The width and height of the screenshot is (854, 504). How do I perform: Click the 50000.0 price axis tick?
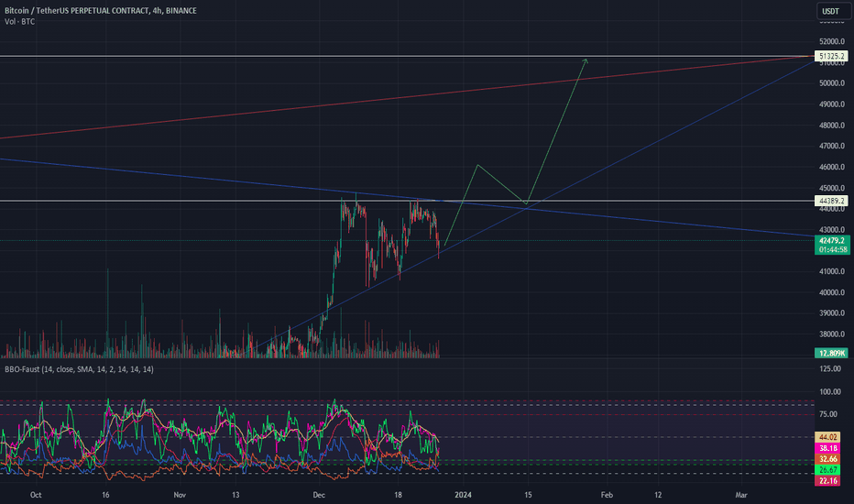pyautogui.click(x=832, y=83)
